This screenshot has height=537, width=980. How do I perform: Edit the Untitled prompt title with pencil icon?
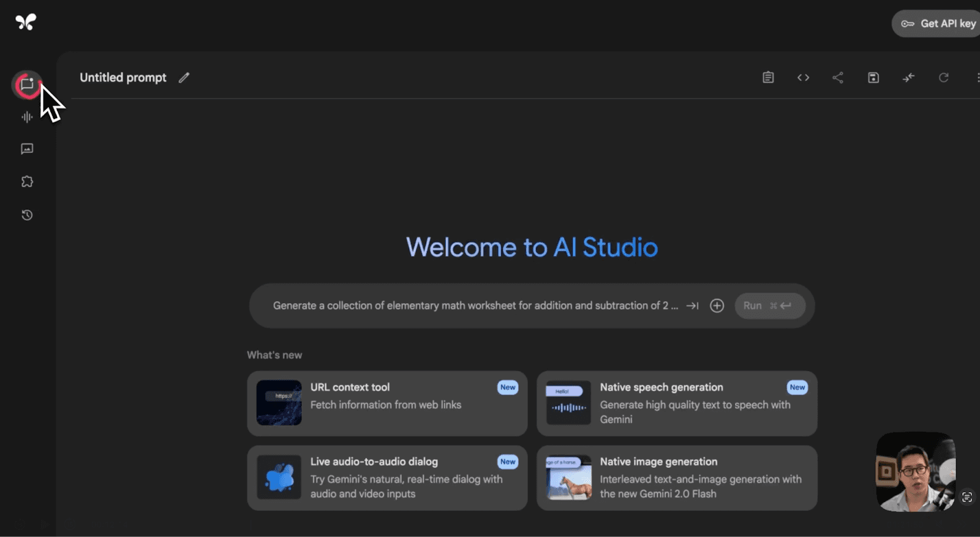pos(184,78)
